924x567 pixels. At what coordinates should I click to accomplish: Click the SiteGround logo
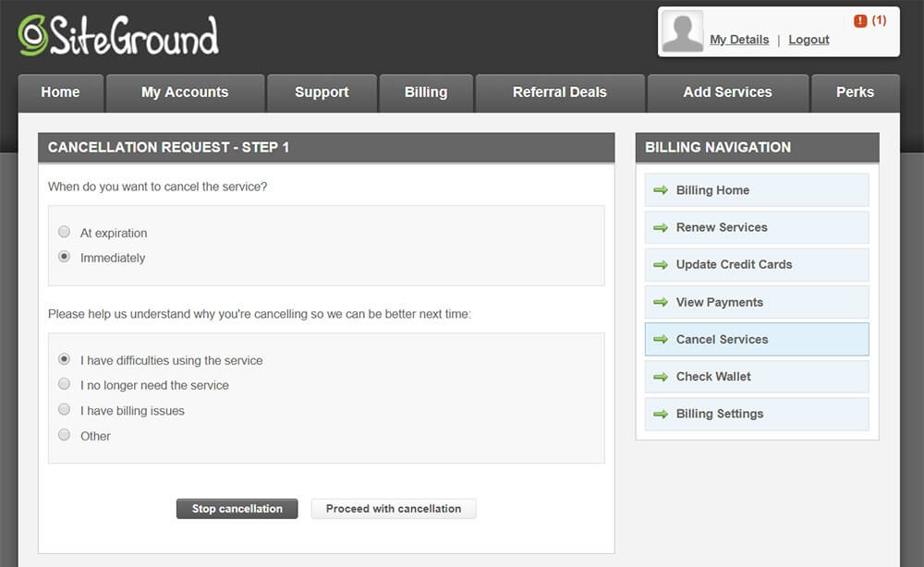[118, 35]
